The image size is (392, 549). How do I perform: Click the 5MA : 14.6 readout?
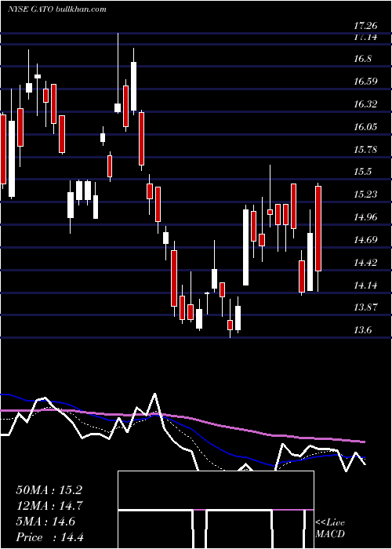45,522
